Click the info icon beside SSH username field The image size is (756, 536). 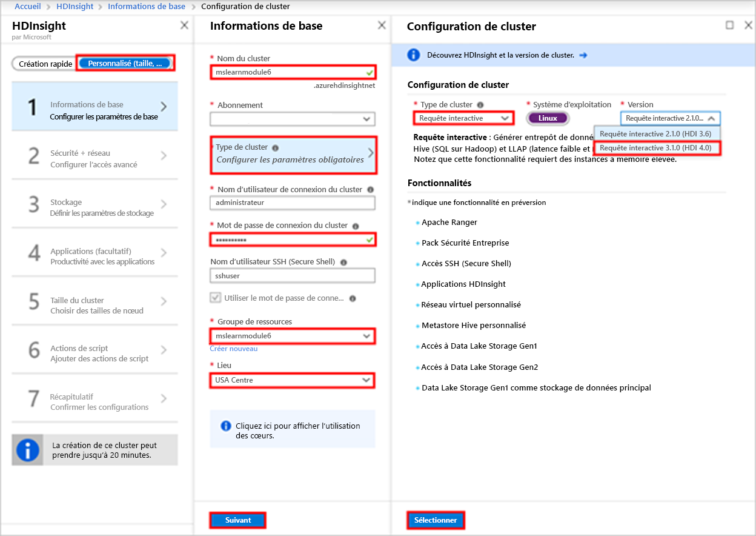pos(343,262)
